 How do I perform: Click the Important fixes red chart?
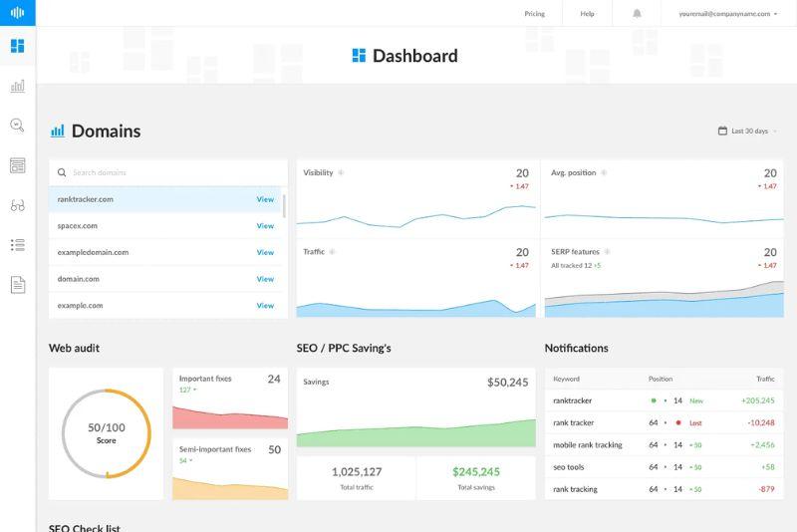(230, 417)
